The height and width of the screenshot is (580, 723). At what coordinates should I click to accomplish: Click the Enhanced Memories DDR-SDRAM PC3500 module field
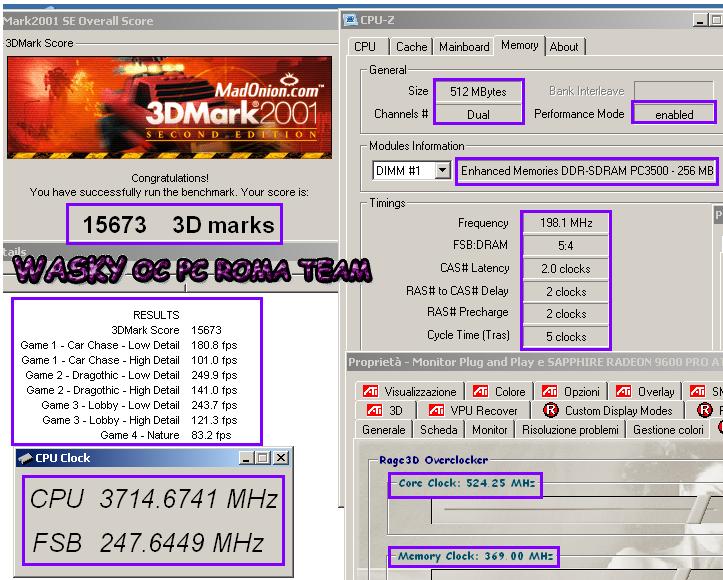pyautogui.click(x=587, y=171)
